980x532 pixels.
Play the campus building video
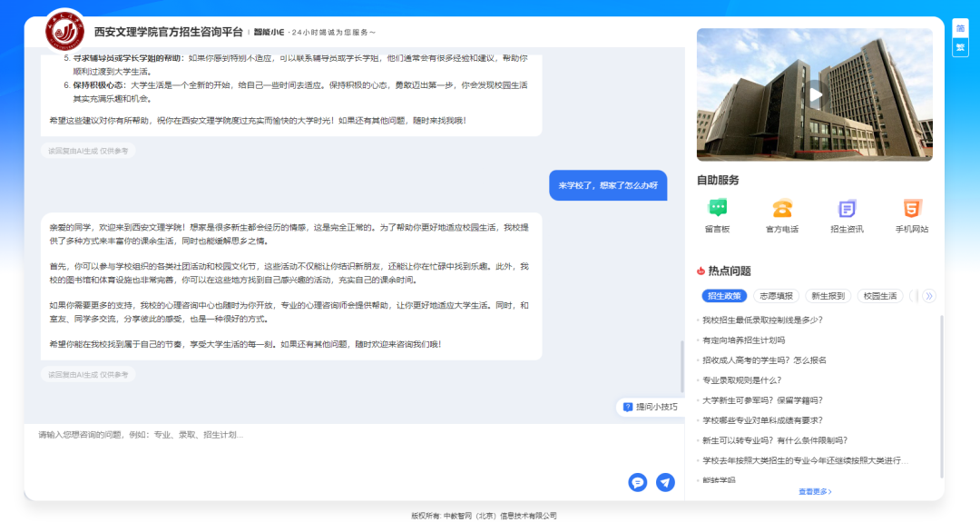pos(815,94)
